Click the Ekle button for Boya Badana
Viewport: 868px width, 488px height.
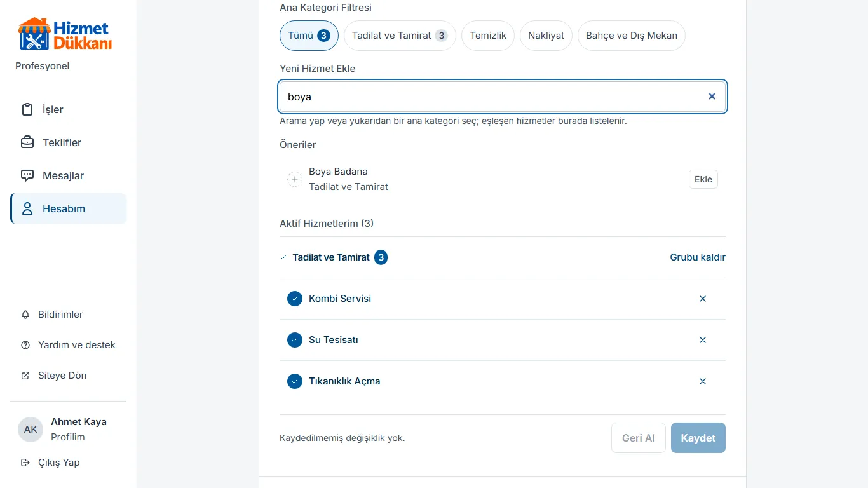coord(703,179)
